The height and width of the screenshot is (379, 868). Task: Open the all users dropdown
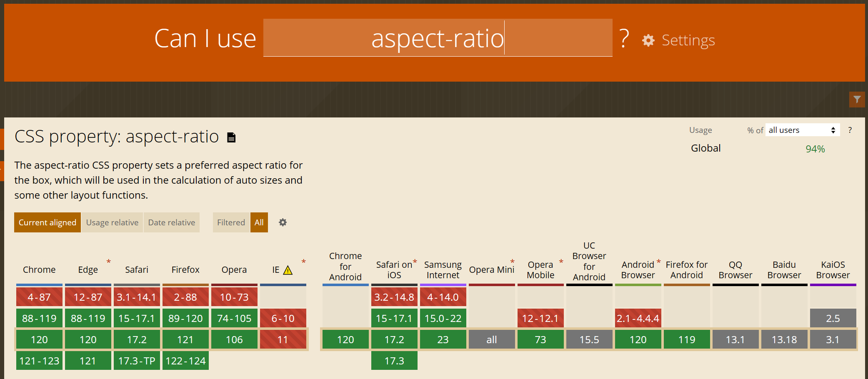click(x=803, y=130)
